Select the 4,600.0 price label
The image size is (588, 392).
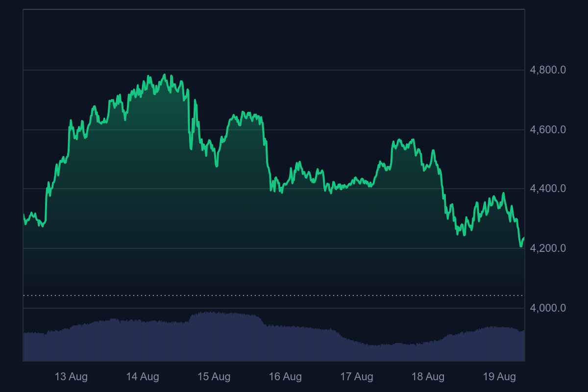[548, 130]
